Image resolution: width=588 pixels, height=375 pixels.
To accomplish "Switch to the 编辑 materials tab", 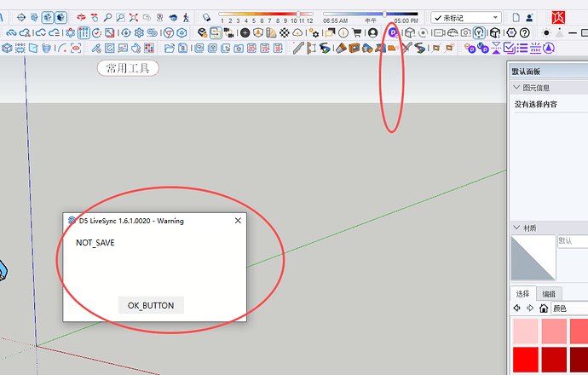I will click(x=549, y=294).
